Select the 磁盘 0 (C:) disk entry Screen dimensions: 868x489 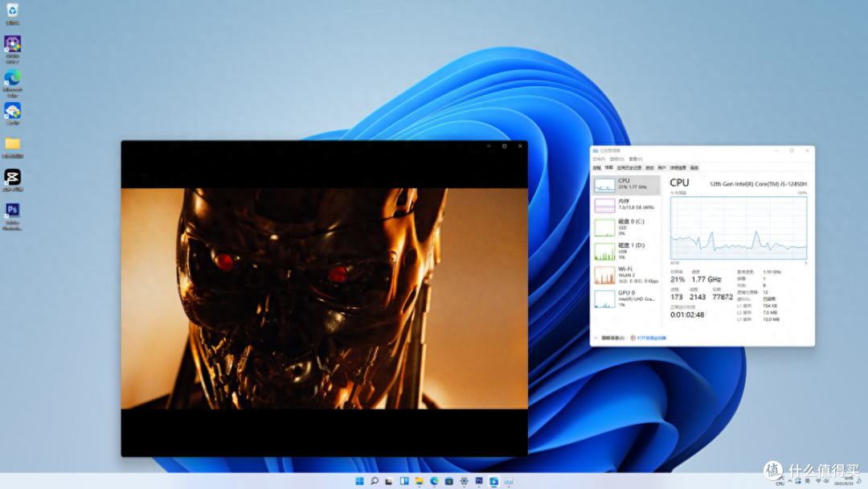(626, 228)
